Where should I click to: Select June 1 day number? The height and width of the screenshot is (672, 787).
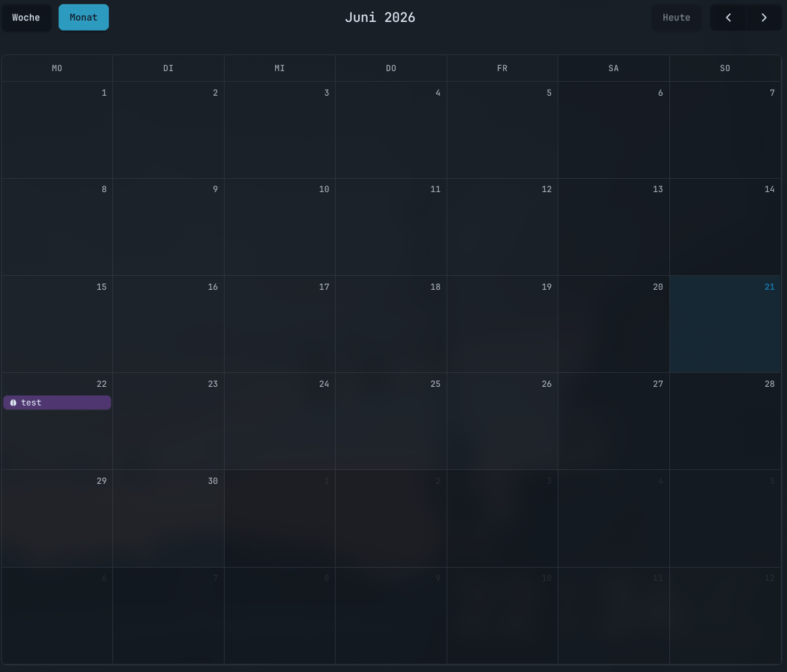pyautogui.click(x=104, y=93)
